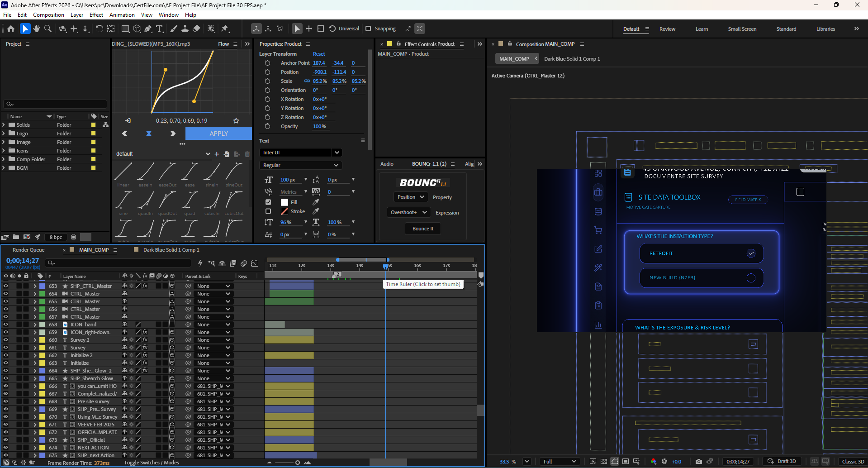Select the Eraser tool

click(196, 29)
